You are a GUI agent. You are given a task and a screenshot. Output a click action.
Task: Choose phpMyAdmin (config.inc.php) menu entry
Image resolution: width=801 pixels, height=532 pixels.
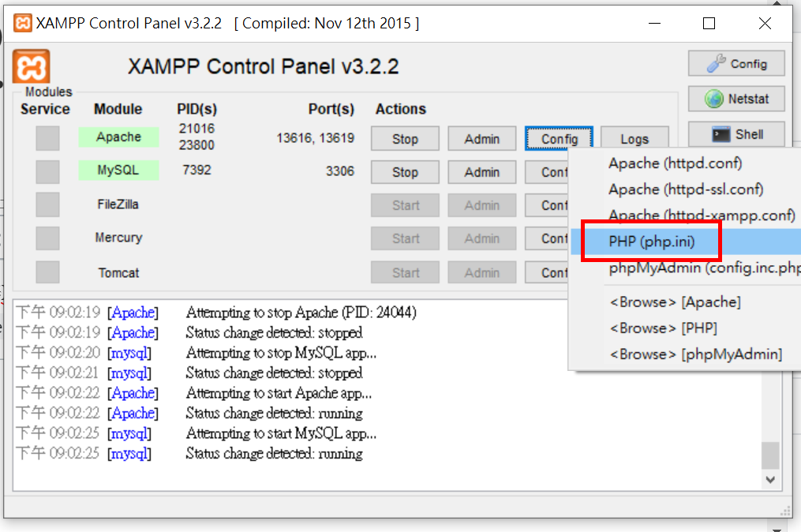point(684,268)
